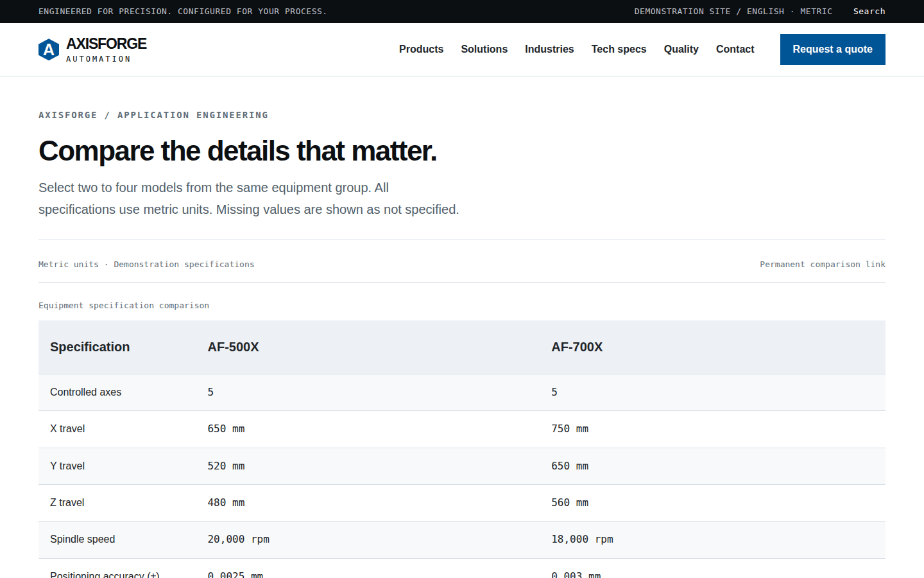924x578 pixels.
Task: Click the Controlled axes row label
Action: click(x=85, y=392)
